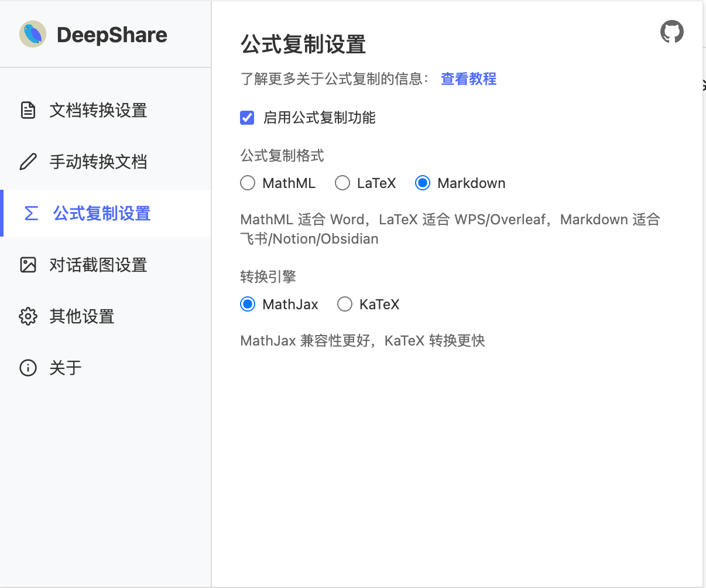Select the highlighted 公式复制设置 sidebar entry
The image size is (706, 588).
point(101,213)
